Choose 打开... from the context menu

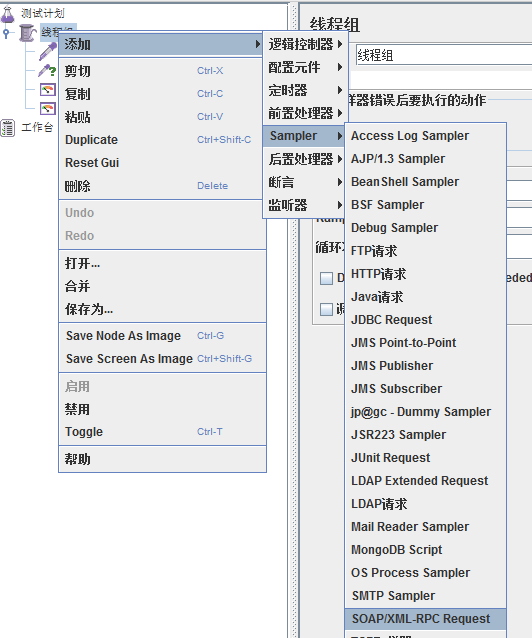pyautogui.click(x=162, y=263)
